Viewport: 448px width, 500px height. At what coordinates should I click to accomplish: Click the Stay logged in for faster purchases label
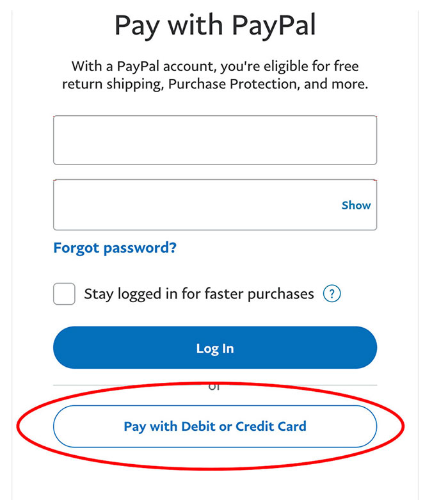(199, 294)
